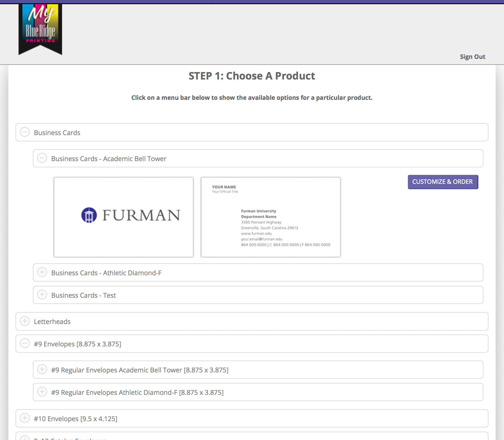Collapse Business Cards - Academic Bell Tower bar
Viewport: 504px width, 440px height.
tap(258, 158)
